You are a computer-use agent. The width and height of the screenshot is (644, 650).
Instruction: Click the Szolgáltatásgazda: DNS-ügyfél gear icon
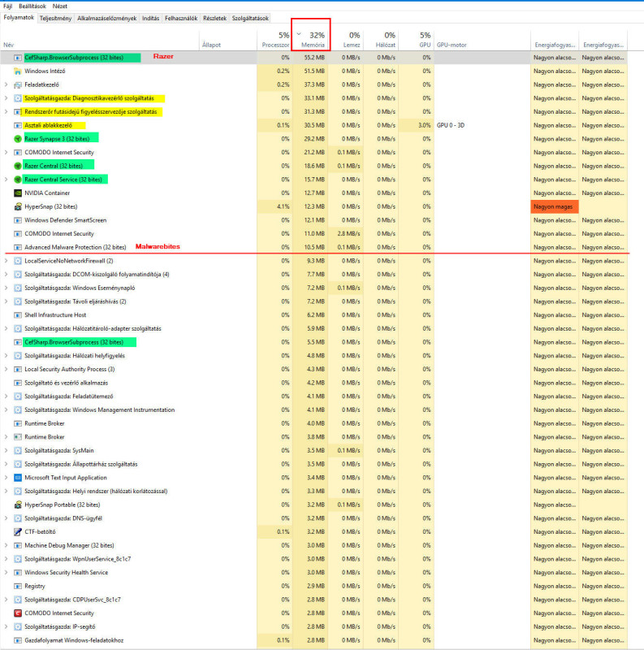[17, 518]
